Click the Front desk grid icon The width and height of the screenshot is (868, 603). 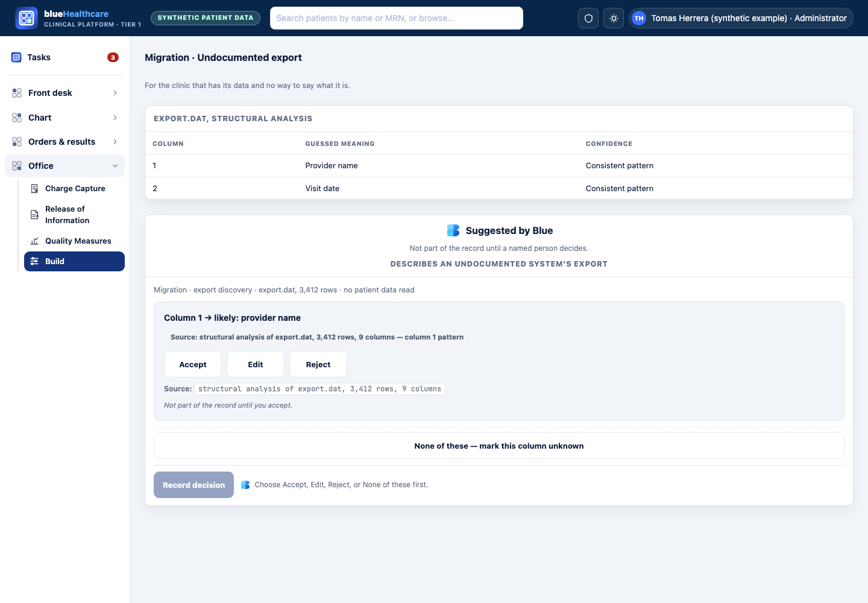point(17,93)
